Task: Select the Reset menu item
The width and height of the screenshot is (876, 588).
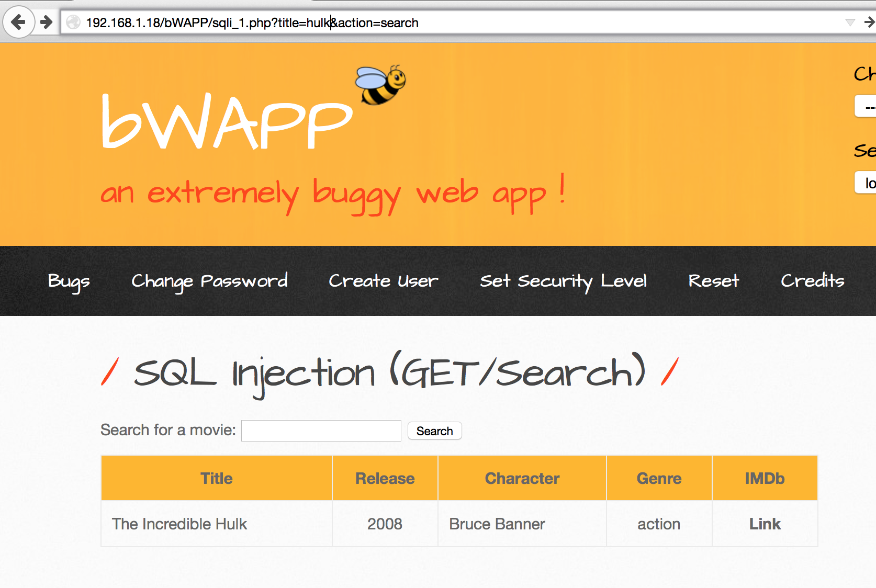Action: pyautogui.click(x=714, y=281)
